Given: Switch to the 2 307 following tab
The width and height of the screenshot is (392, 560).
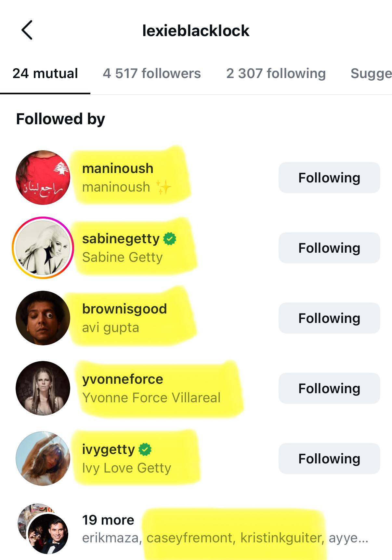Looking at the screenshot, I should [x=276, y=73].
